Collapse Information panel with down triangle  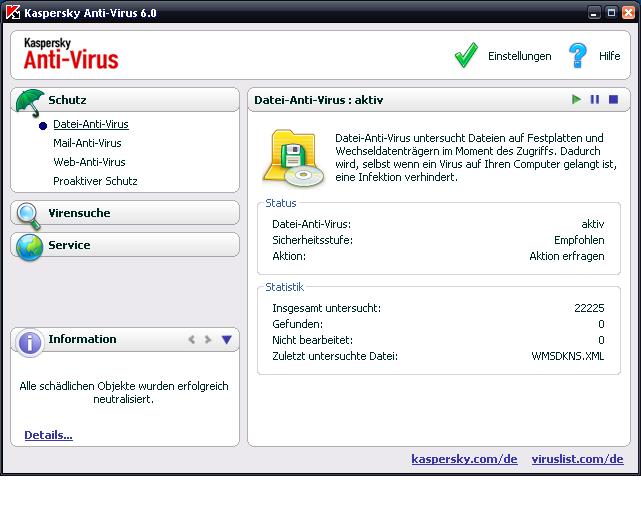226,339
